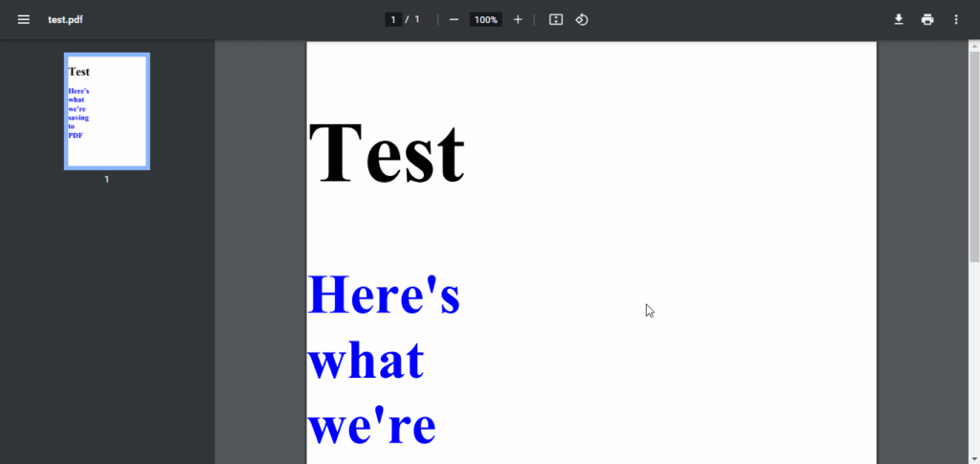
Task: Click the black "Test" heading in the document
Action: click(387, 153)
